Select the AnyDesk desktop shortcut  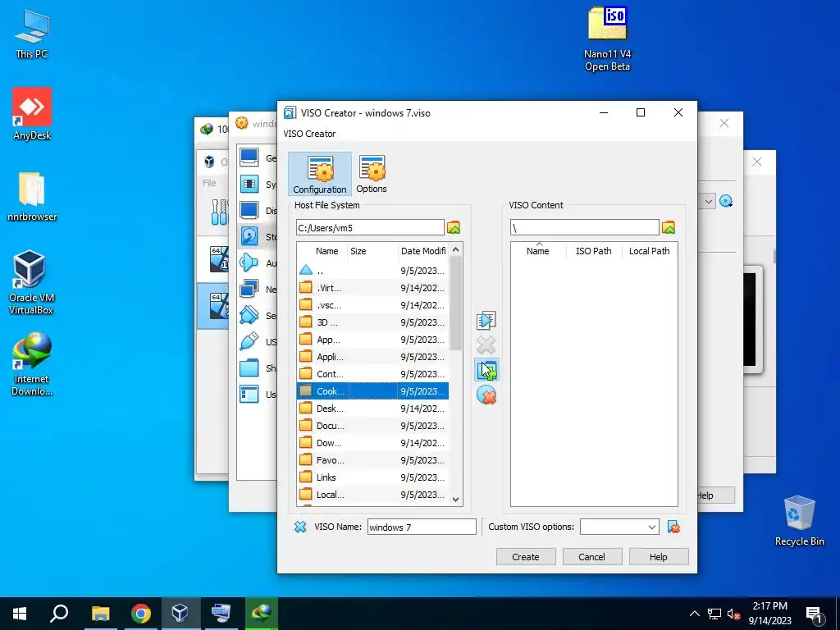(x=32, y=113)
